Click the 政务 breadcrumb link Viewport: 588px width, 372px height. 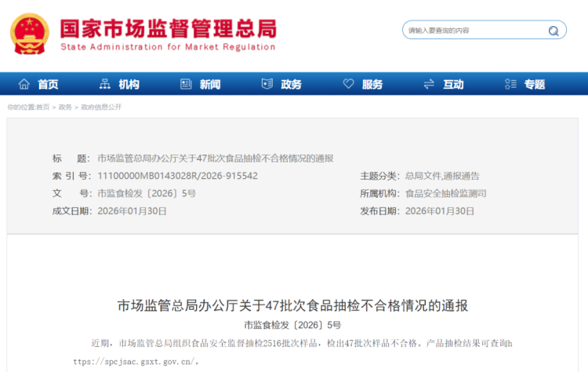[65, 107]
